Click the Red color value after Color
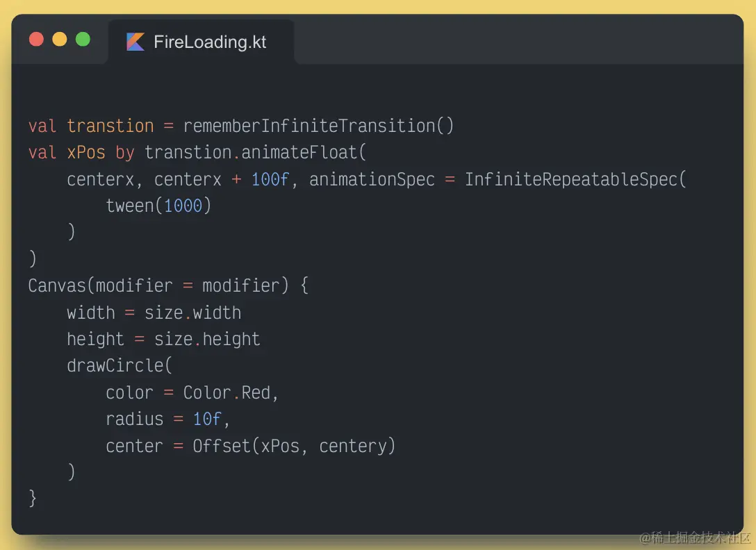The width and height of the screenshot is (756, 550). 256,392
